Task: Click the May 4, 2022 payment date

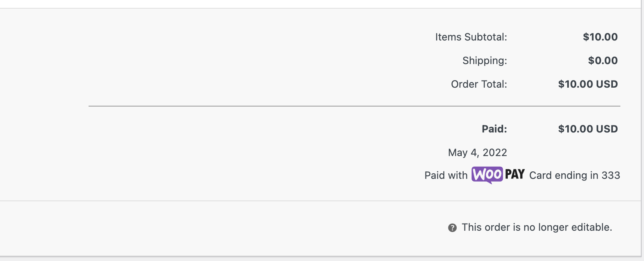Action: 477,153
